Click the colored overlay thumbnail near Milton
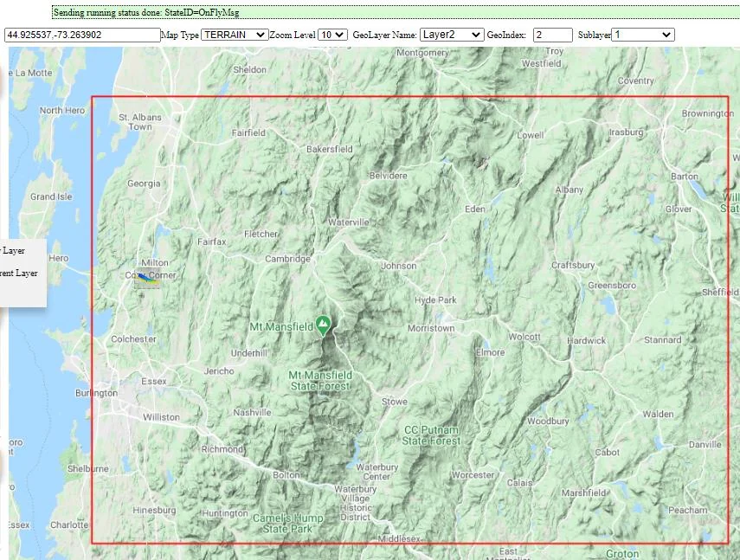 point(147,279)
